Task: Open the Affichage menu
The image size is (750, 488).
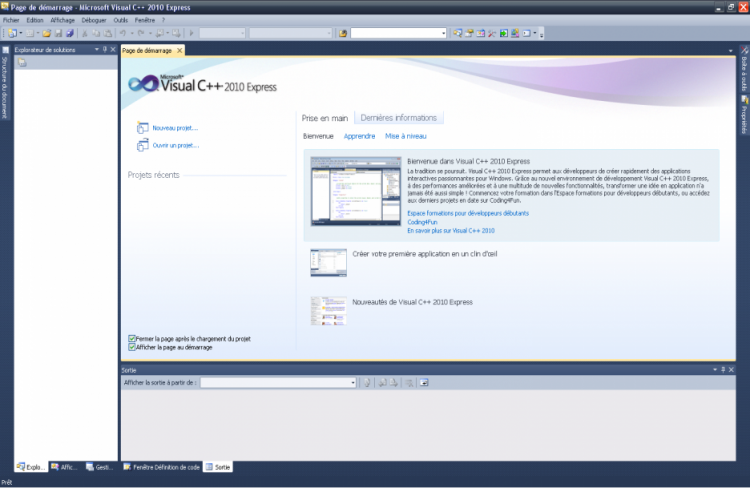Action: pyautogui.click(x=63, y=20)
